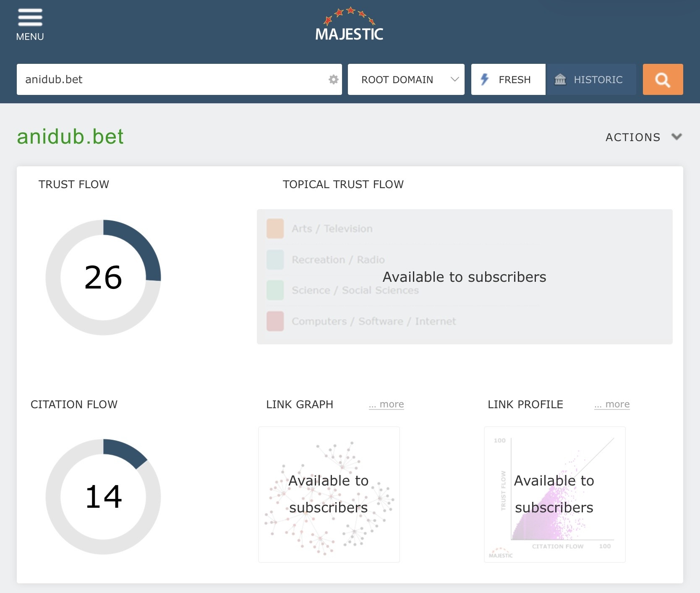
Task: Switch to the FRESH index
Action: pos(508,79)
